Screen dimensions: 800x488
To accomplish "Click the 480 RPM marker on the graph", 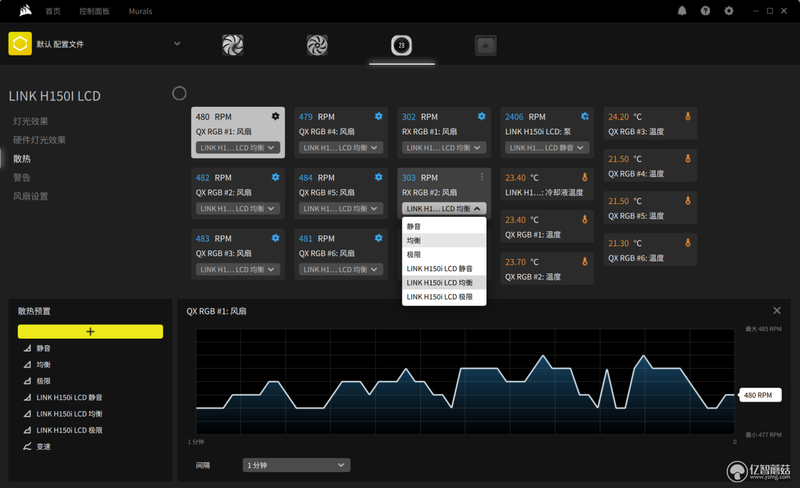I will (x=760, y=395).
